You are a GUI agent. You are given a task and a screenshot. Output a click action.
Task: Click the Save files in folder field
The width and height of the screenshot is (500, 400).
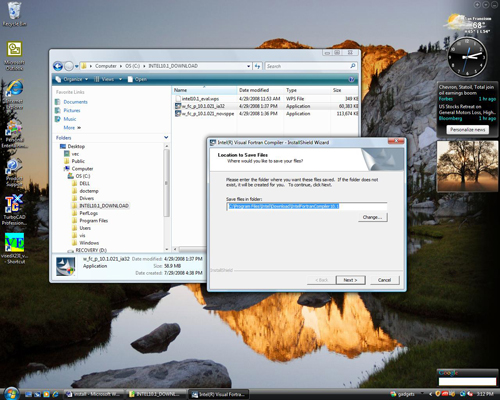pos(307,206)
